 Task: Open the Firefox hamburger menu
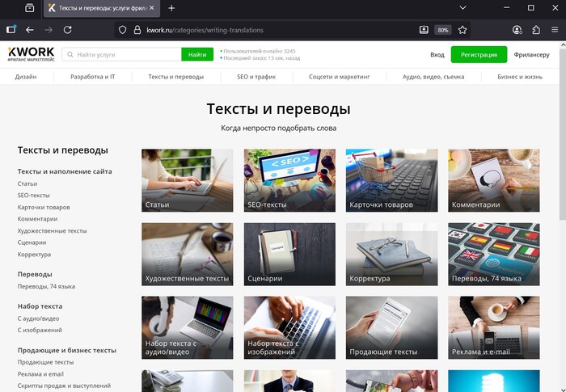[x=555, y=30]
